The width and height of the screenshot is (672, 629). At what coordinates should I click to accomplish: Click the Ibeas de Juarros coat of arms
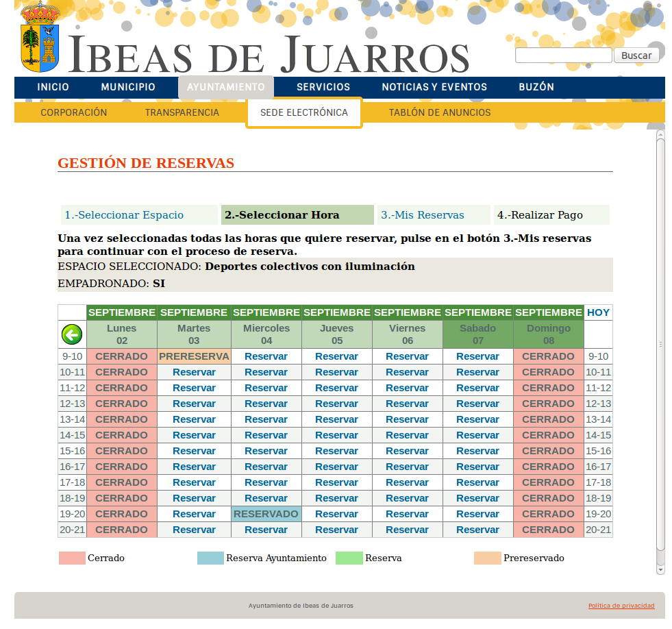40,37
